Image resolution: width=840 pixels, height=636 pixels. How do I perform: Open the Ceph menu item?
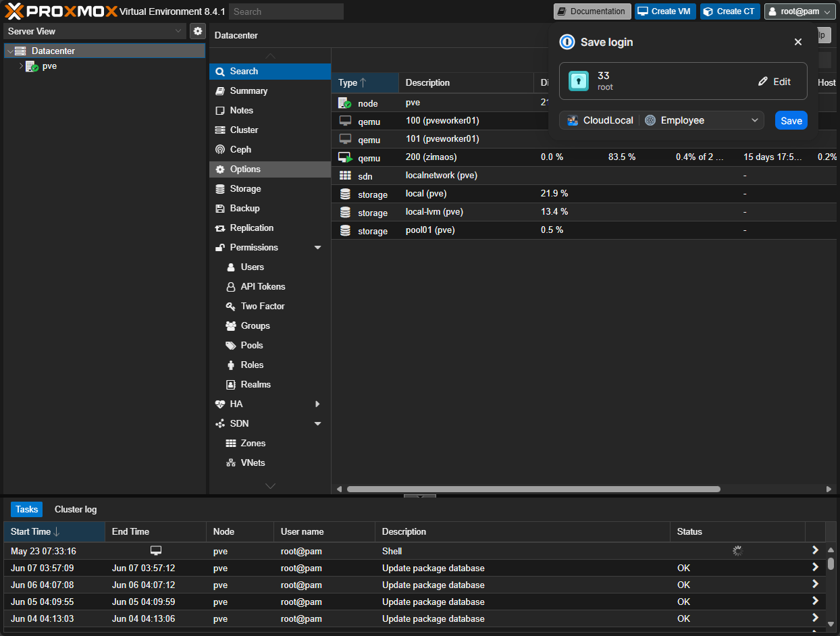point(270,149)
